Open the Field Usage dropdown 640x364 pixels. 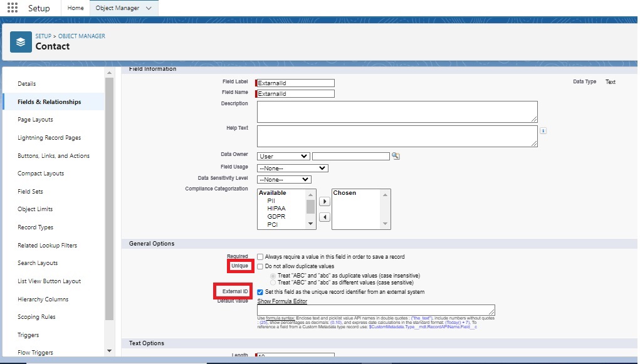(292, 168)
